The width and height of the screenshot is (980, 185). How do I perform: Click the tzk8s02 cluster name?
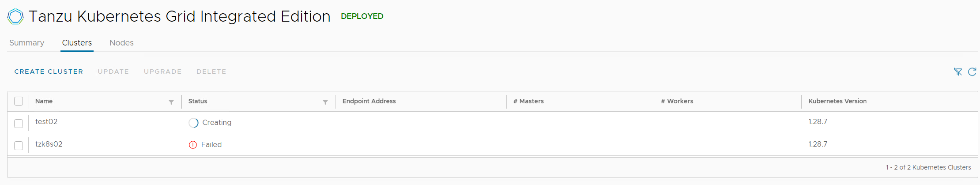(x=49, y=144)
